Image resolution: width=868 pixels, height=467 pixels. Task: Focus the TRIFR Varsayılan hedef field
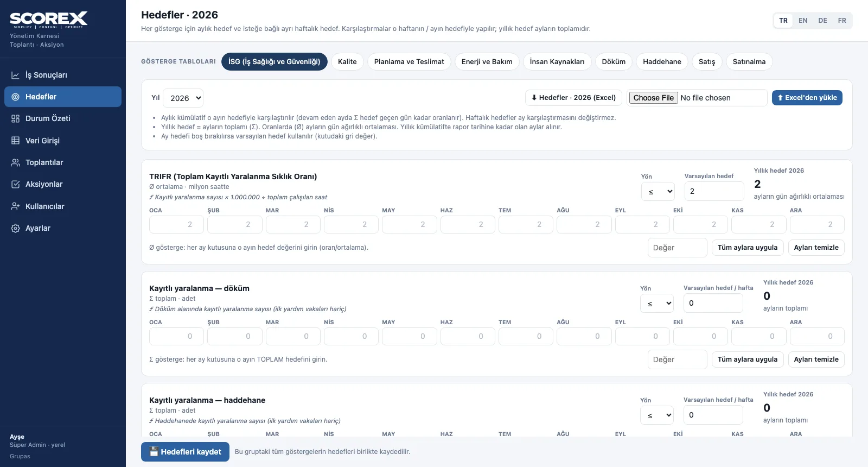click(x=714, y=191)
